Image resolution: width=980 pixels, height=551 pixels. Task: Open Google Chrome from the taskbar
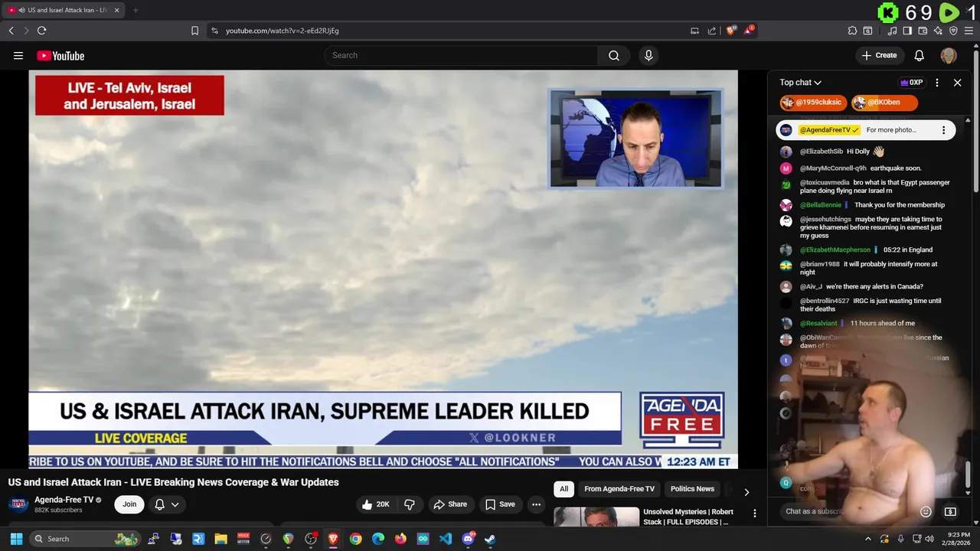[355, 539]
